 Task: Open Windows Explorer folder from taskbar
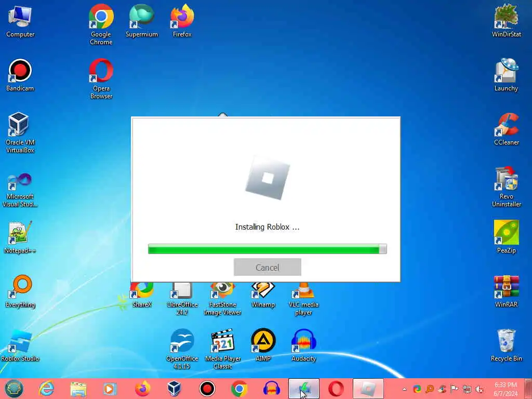[x=78, y=389]
